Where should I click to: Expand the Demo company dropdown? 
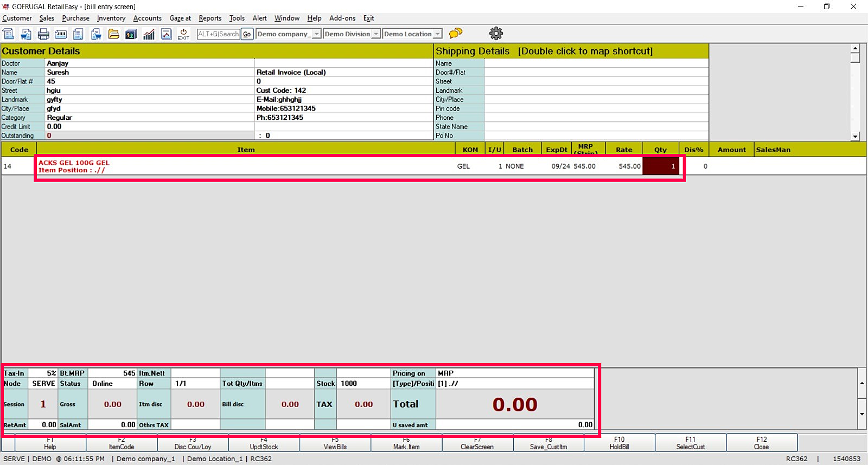[316, 34]
